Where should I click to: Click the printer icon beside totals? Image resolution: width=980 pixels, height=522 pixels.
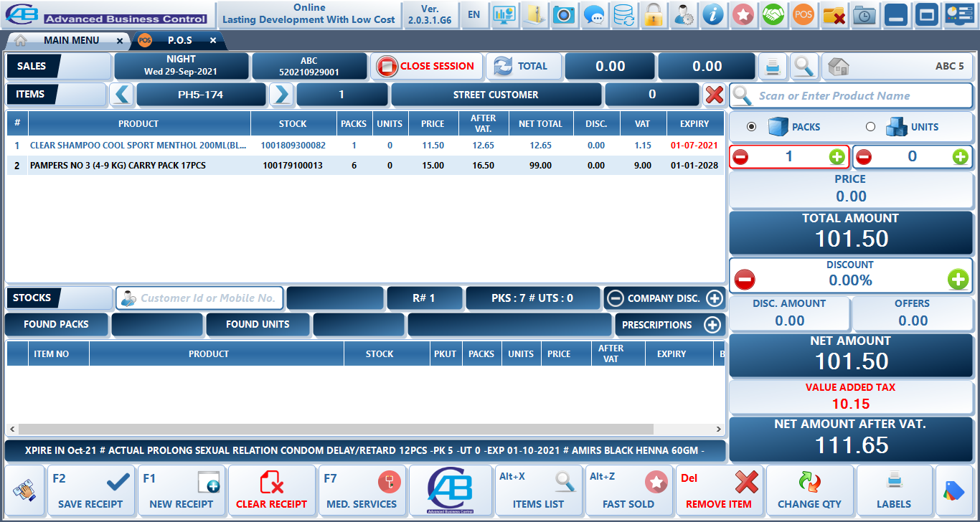point(773,67)
